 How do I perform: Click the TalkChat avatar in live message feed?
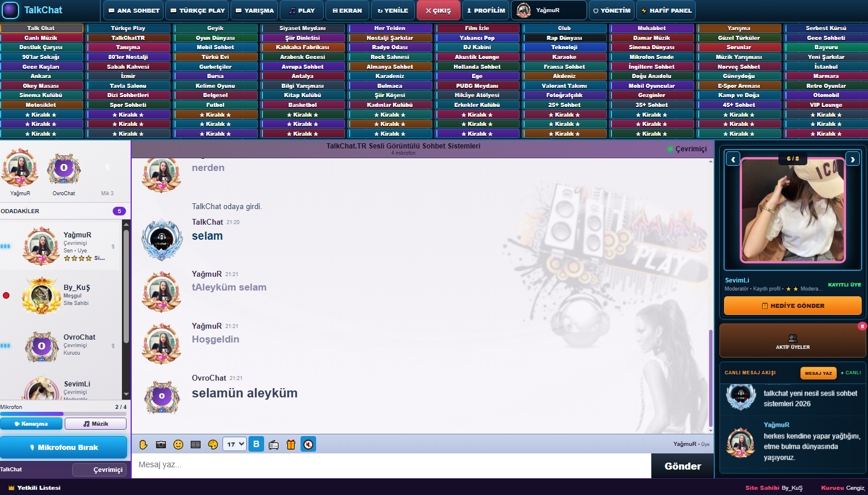(741, 397)
